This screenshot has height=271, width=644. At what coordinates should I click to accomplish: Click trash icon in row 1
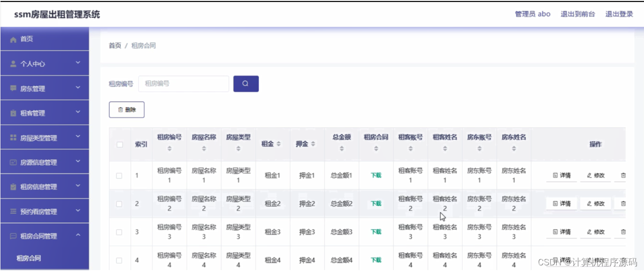pos(623,175)
